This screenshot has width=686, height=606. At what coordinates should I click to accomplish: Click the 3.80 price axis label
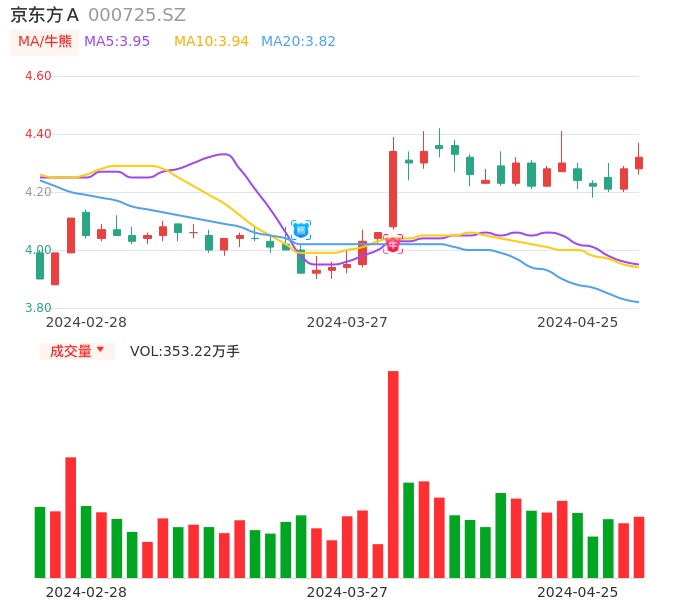[38, 308]
